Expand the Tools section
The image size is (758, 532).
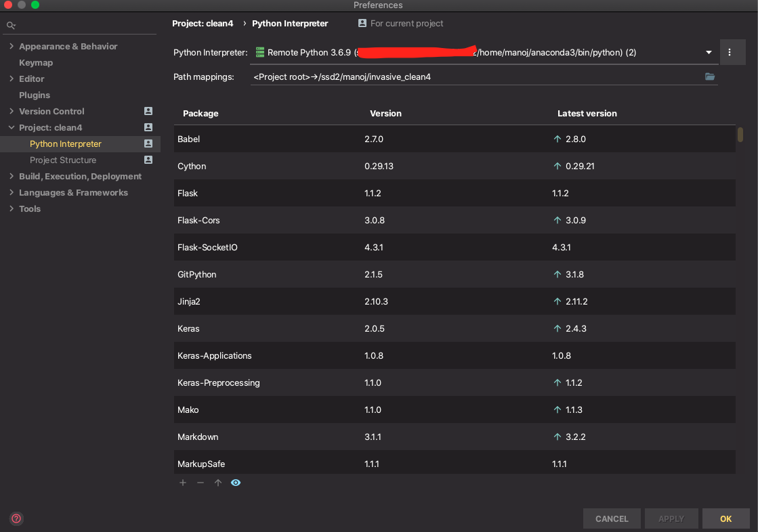[12, 208]
